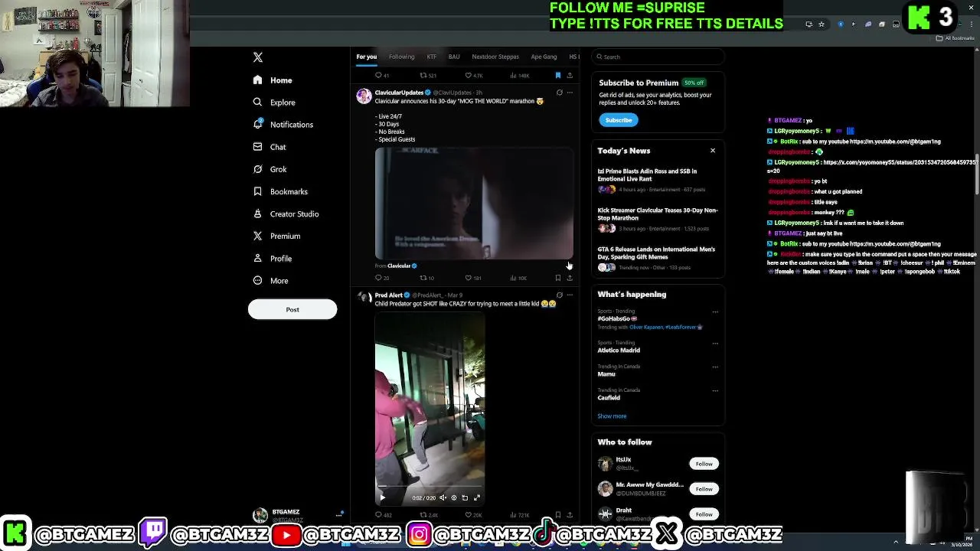Open options for Atletico Madrid trend

pos(715,343)
